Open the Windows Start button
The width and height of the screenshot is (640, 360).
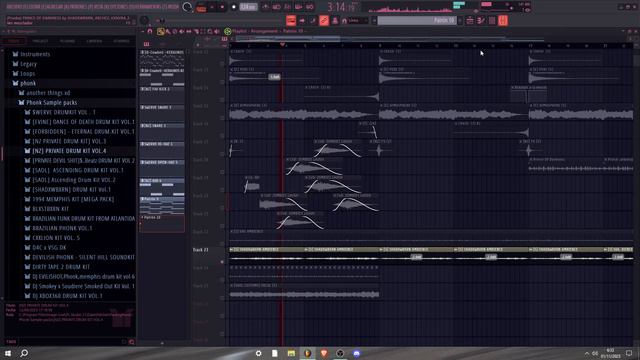coord(8,353)
